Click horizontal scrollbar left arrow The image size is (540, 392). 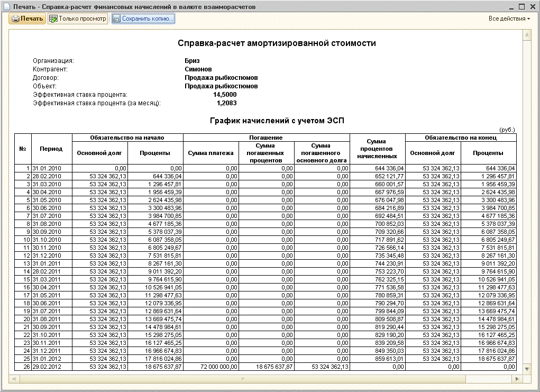coord(13,379)
